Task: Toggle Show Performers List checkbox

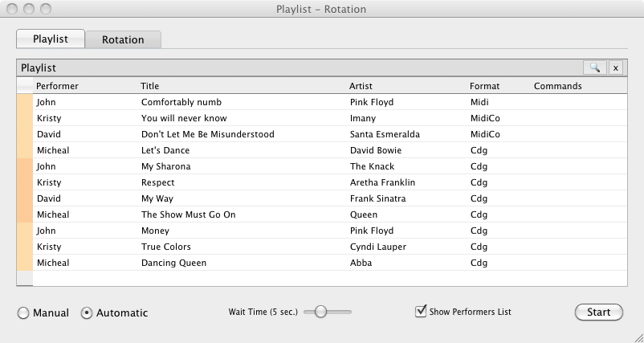Action: (x=421, y=312)
